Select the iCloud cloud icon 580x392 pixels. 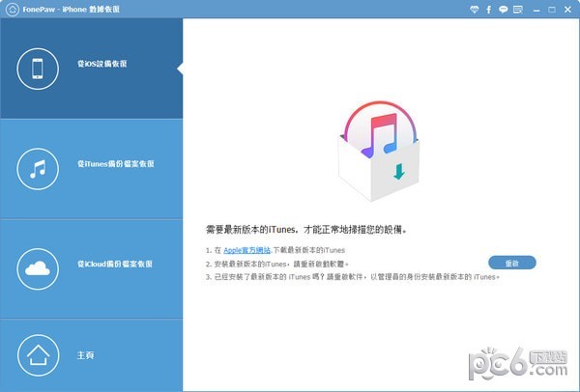tap(38, 269)
